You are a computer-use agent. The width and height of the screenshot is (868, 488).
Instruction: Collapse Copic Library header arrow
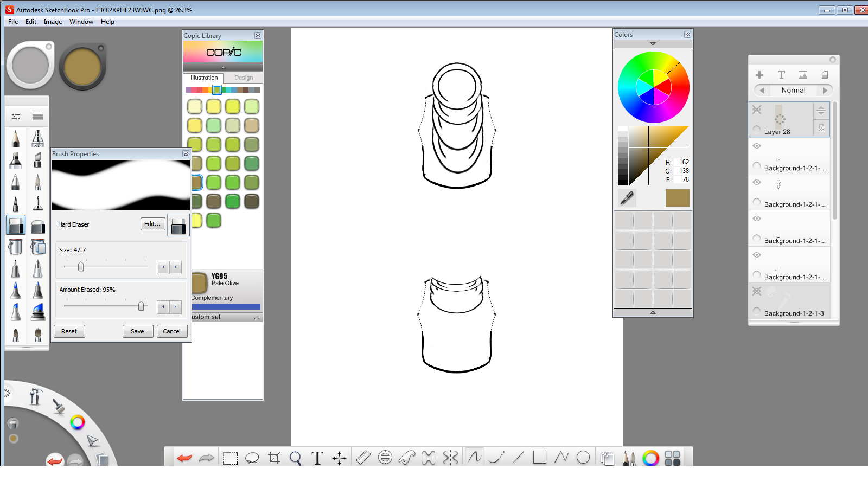pyautogui.click(x=222, y=67)
